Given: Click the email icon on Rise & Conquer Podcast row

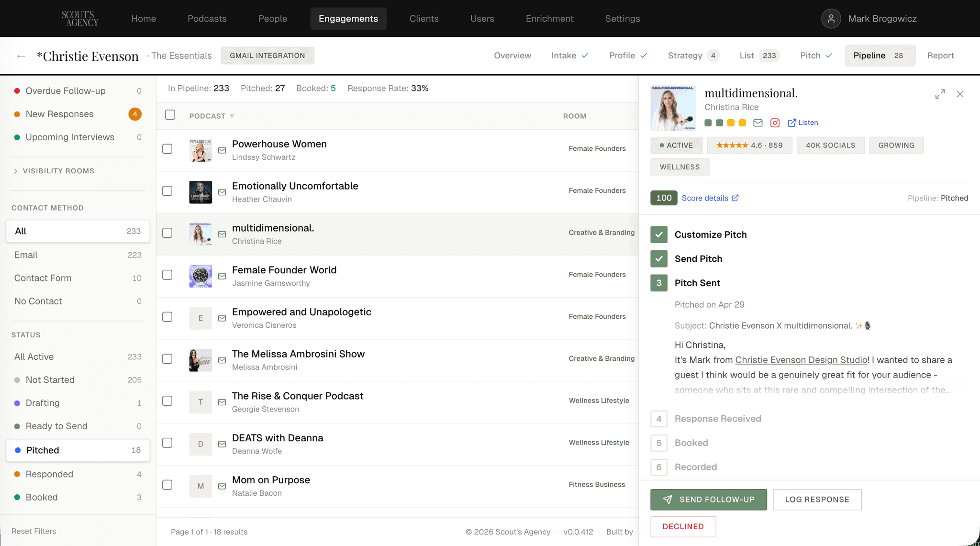Looking at the screenshot, I should [222, 402].
